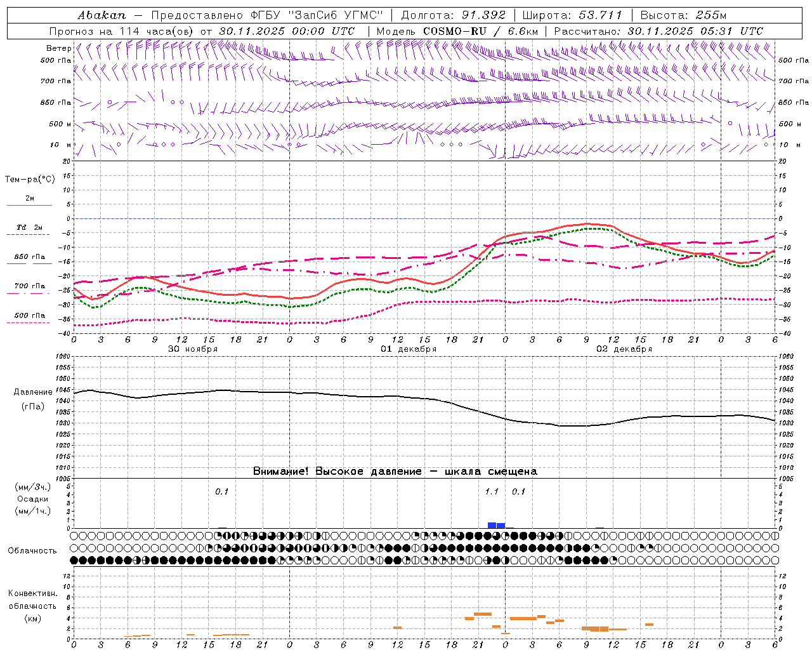Click the "Давление" pressure panel label

[33, 392]
